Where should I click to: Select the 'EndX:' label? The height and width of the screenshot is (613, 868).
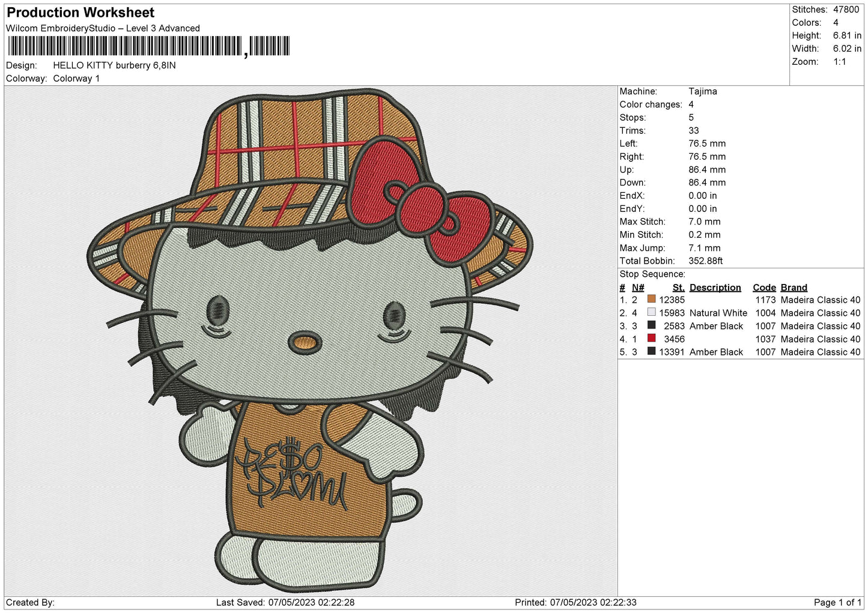pyautogui.click(x=633, y=196)
